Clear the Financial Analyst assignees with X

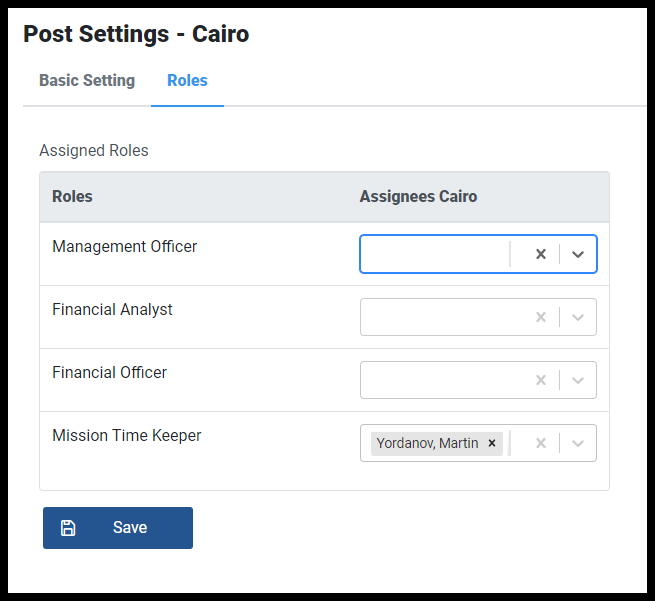[541, 317]
